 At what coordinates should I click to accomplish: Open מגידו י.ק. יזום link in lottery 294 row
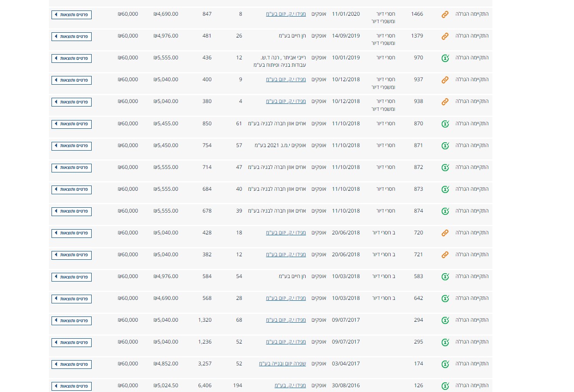[x=286, y=320]
